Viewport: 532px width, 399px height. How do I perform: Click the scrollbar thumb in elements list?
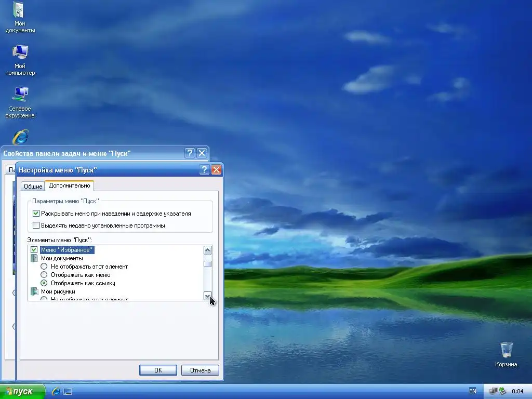point(208,264)
